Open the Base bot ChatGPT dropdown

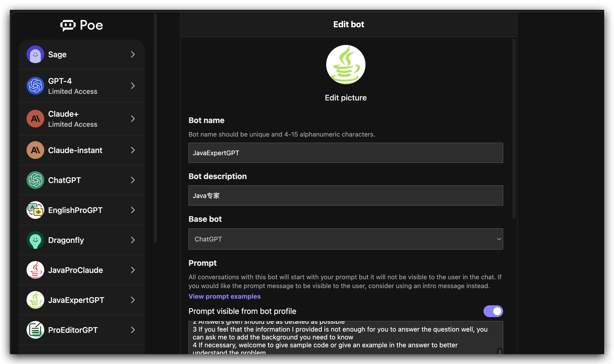click(x=346, y=239)
